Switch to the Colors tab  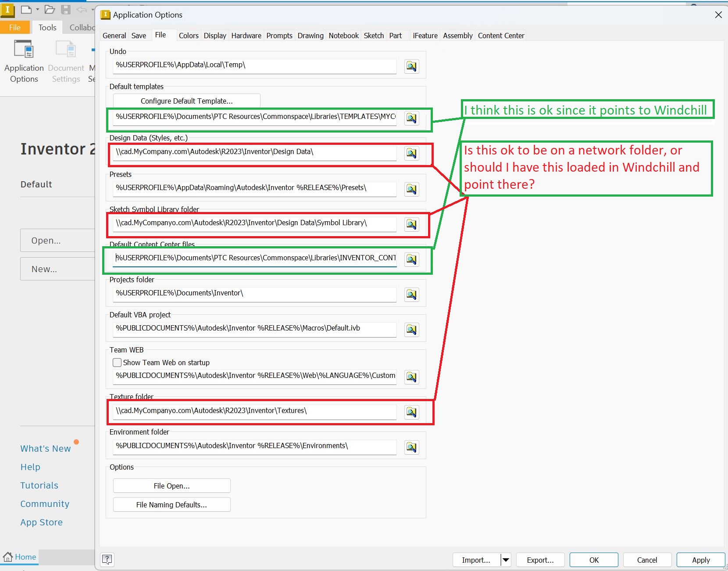(x=189, y=36)
